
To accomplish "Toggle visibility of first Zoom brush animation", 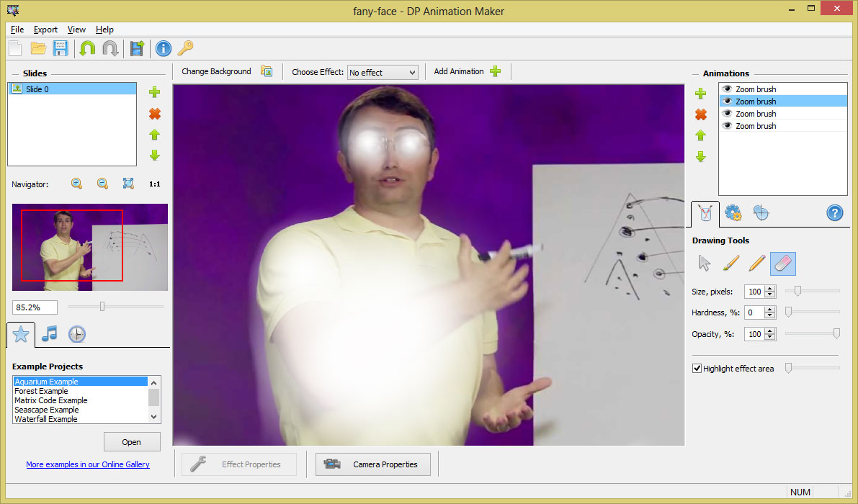I will (727, 89).
